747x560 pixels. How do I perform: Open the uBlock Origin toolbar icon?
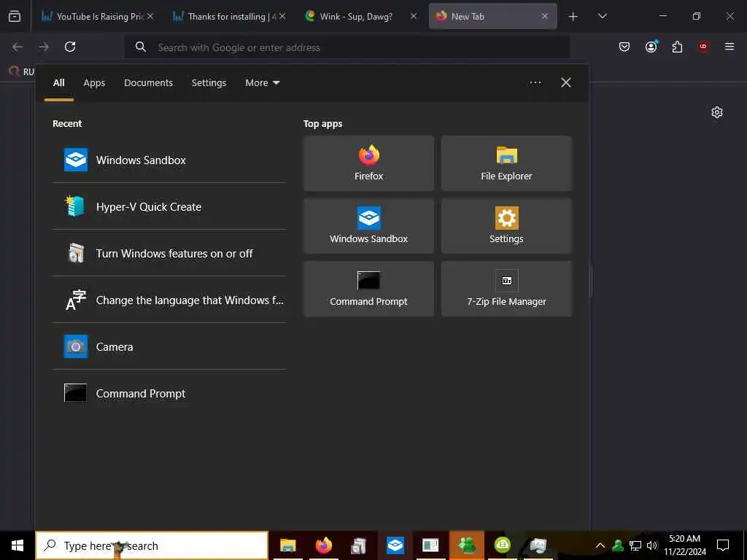tap(703, 47)
